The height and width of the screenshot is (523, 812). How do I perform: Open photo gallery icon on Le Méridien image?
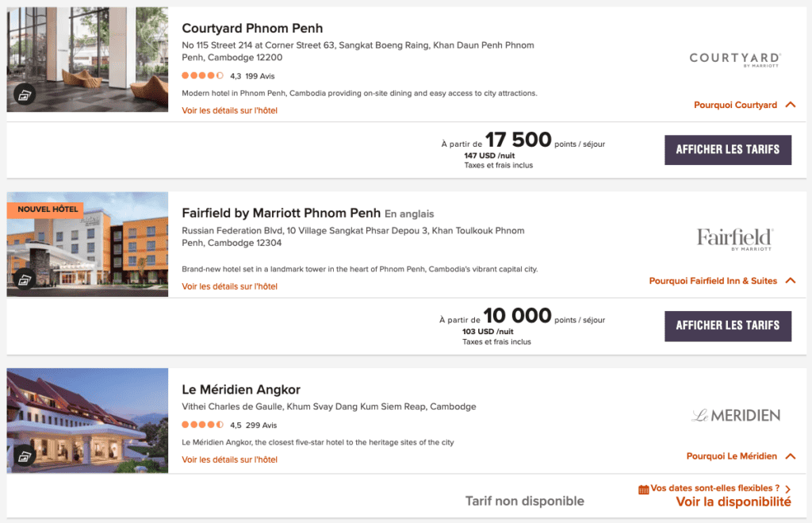(x=25, y=456)
